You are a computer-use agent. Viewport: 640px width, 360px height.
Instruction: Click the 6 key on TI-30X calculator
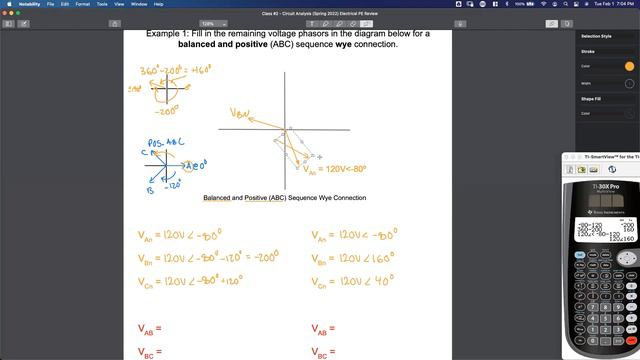click(x=618, y=318)
